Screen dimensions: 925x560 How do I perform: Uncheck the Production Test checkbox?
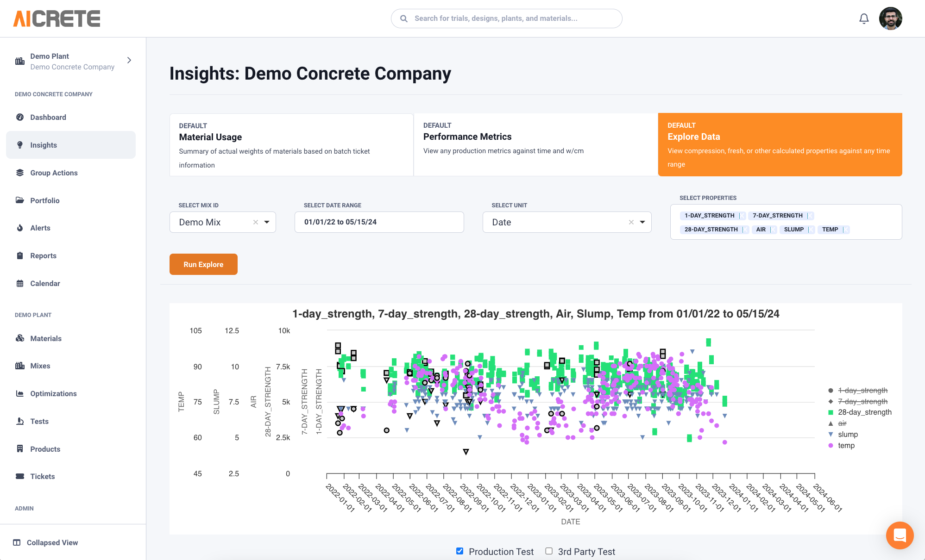pos(459,551)
